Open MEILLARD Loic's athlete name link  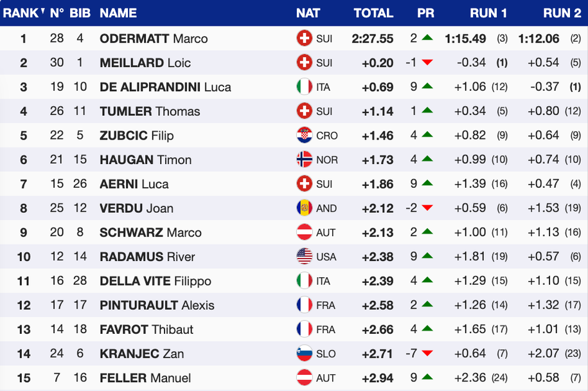tap(145, 63)
